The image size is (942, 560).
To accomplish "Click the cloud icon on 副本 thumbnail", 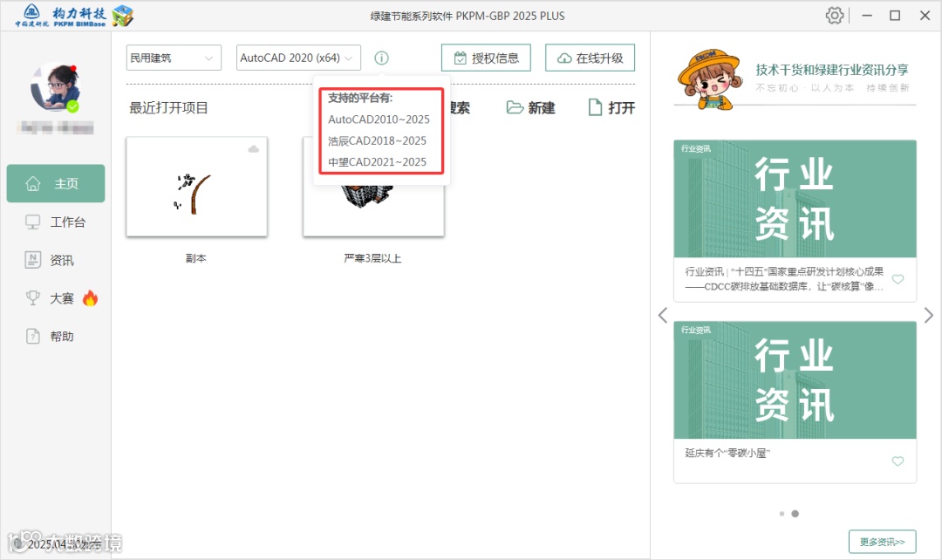I will [x=254, y=149].
